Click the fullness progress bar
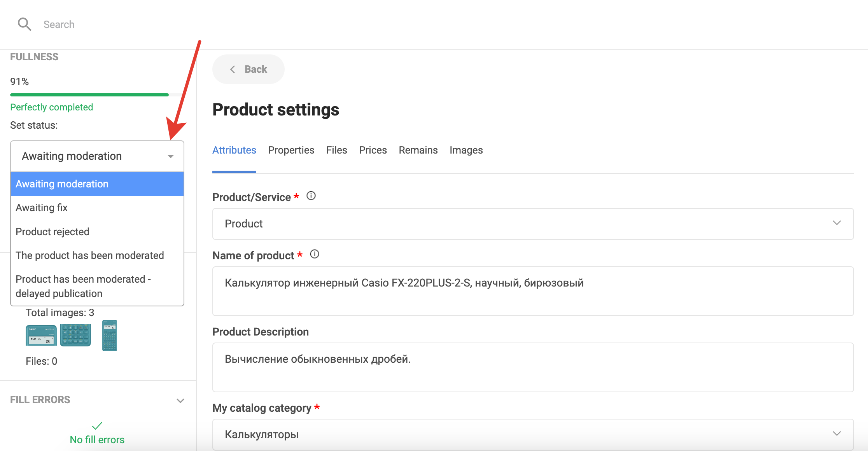This screenshot has width=868, height=451. (x=89, y=95)
